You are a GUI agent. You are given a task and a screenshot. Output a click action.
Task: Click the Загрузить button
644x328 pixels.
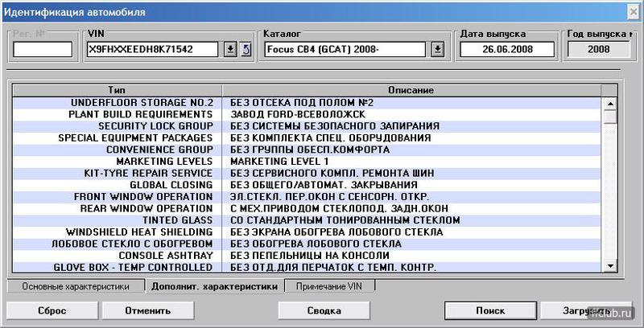pos(586,310)
